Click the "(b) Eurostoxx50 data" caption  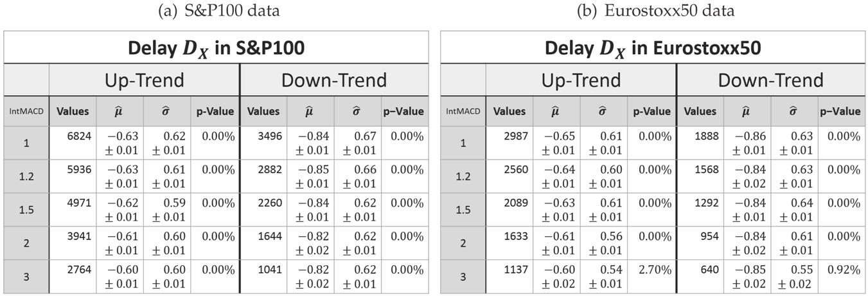click(651, 11)
